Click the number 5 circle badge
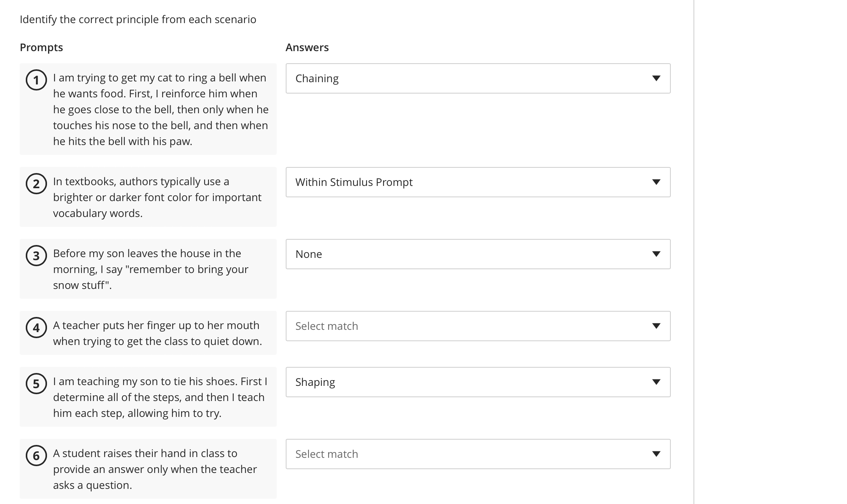 click(x=36, y=384)
